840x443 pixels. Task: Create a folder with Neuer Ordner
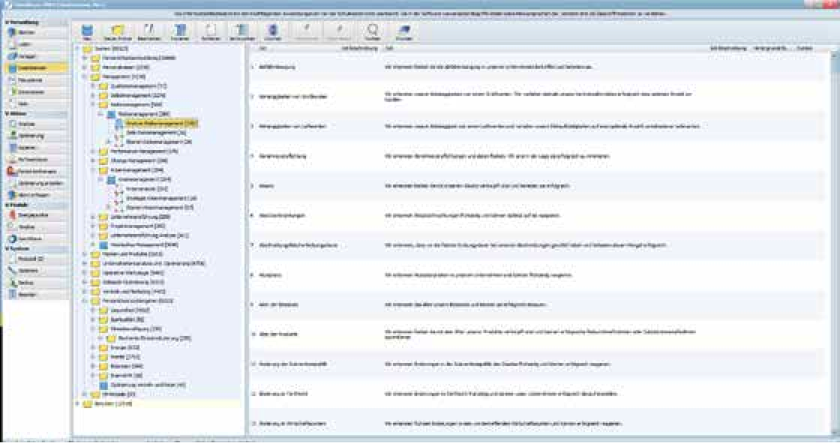(x=117, y=30)
